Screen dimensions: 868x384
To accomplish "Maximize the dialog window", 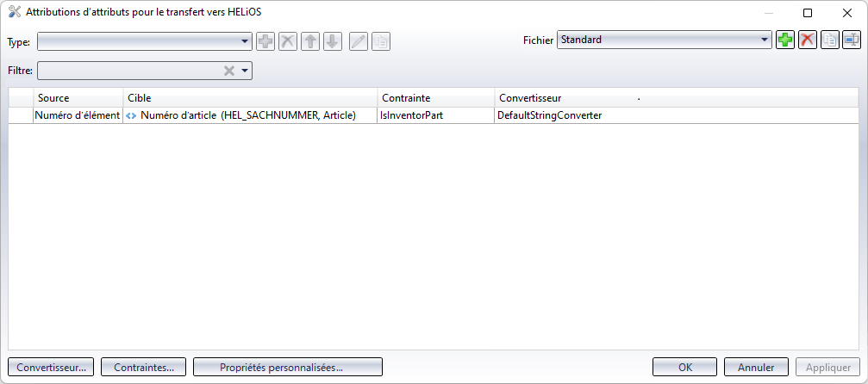I will click(x=808, y=13).
